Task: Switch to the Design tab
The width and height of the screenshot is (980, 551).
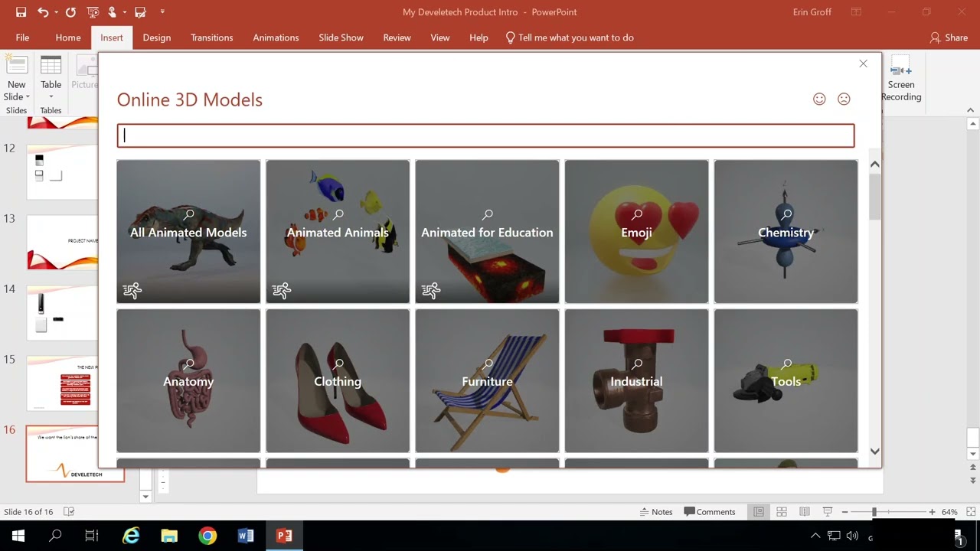Action: pos(156,37)
